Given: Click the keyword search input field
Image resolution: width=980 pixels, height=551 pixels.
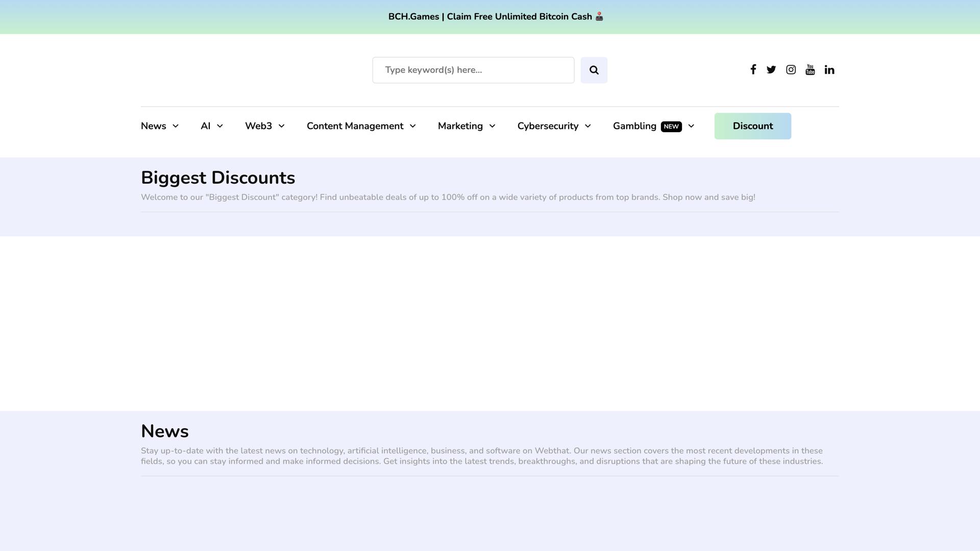Looking at the screenshot, I should 473,70.
